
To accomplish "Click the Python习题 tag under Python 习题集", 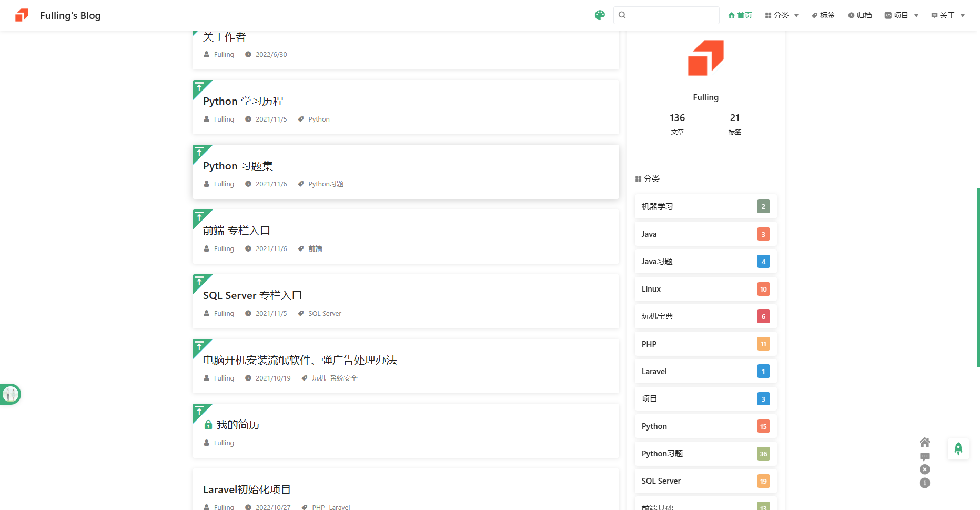I will click(326, 184).
